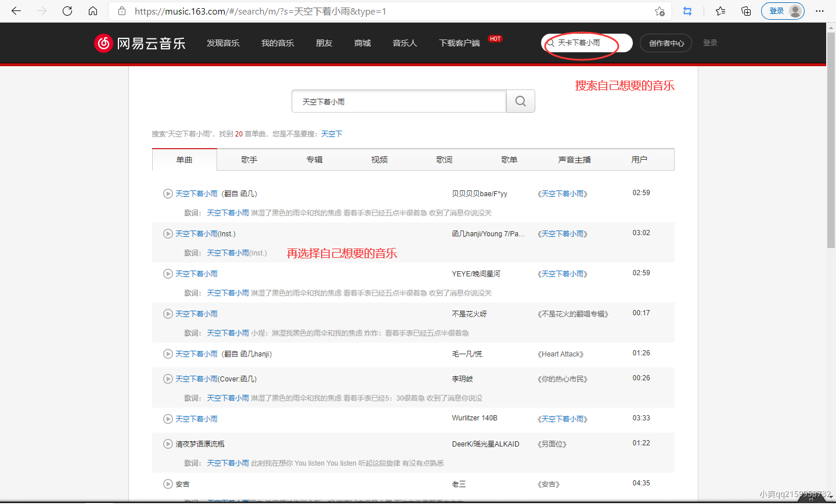Select the 单曲 results tab
Viewport: 836px width, 504px height.
click(185, 160)
